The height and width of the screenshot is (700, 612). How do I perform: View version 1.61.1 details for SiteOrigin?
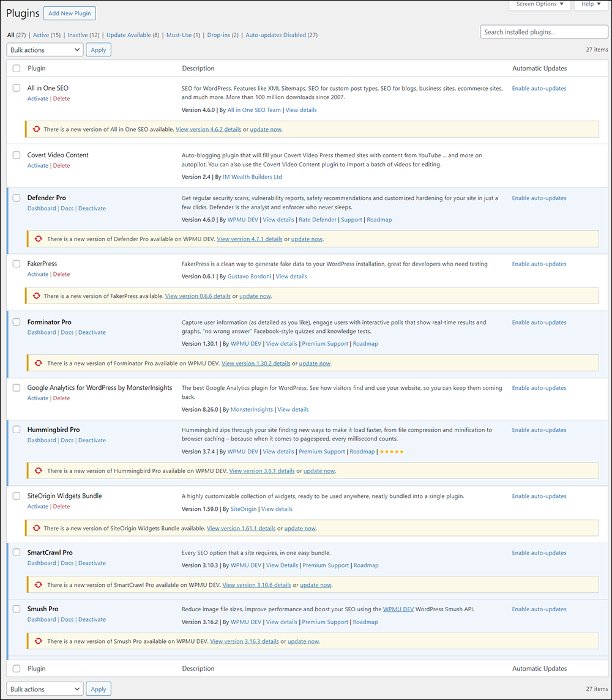click(x=241, y=528)
